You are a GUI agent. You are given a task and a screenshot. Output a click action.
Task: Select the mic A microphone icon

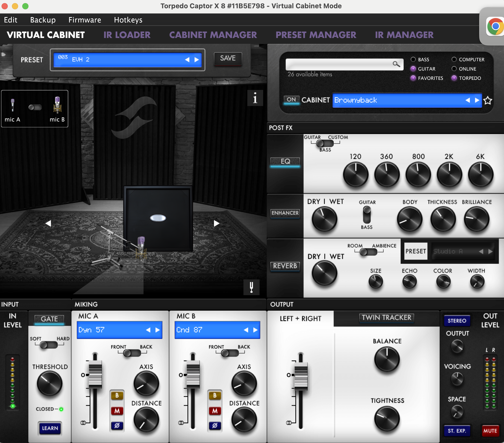(x=12, y=105)
